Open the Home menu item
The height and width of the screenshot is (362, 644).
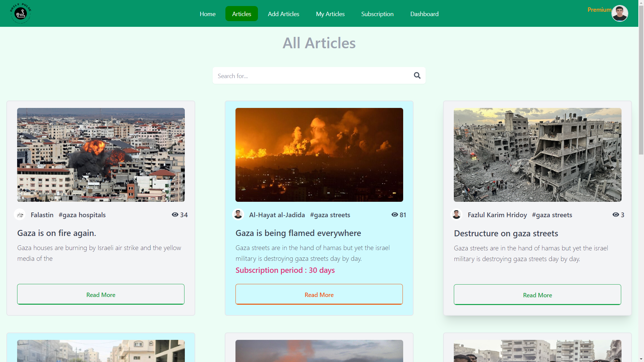207,14
